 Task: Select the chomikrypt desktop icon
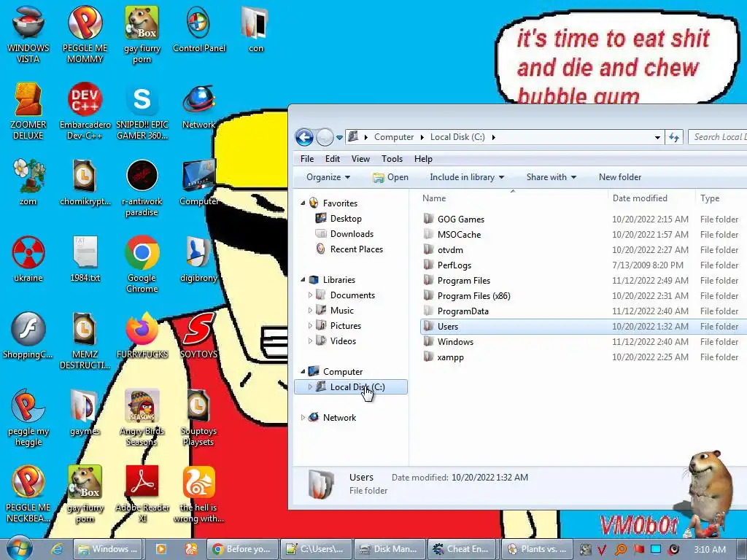coord(85,182)
